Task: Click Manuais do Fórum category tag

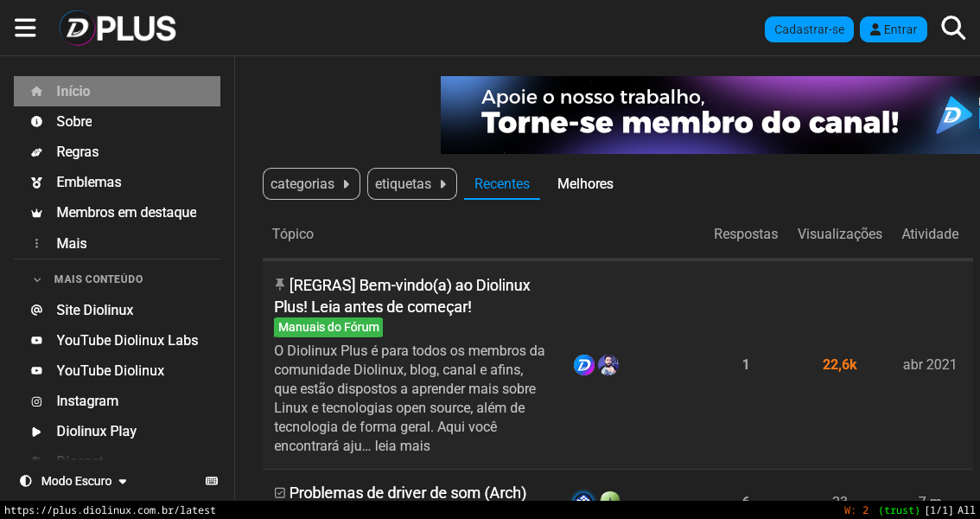Action: (328, 327)
